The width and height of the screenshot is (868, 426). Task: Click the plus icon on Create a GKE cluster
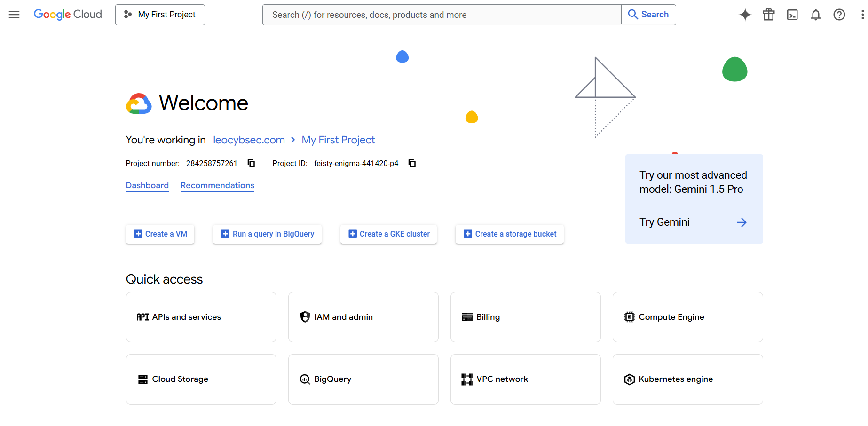point(353,234)
